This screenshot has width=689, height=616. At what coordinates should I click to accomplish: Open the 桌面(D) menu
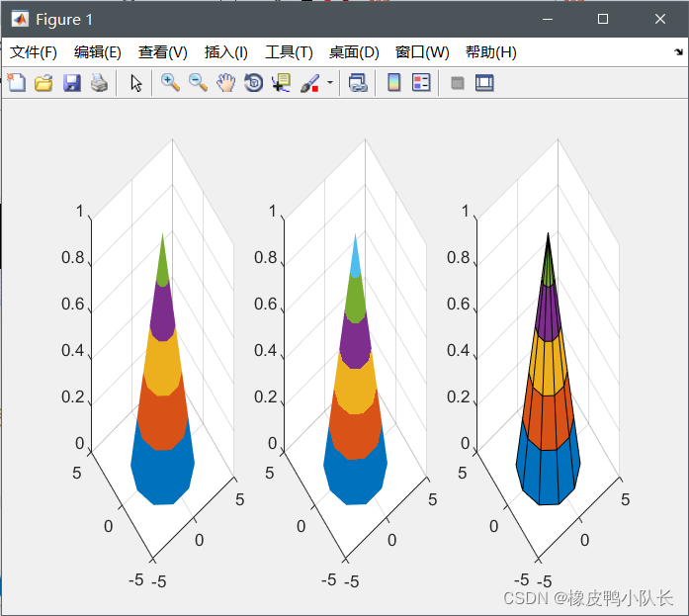[354, 52]
